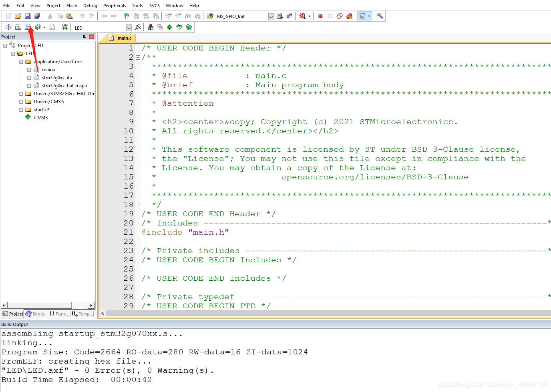Click the Save All icon
This screenshot has height=392, width=551.
[37, 16]
